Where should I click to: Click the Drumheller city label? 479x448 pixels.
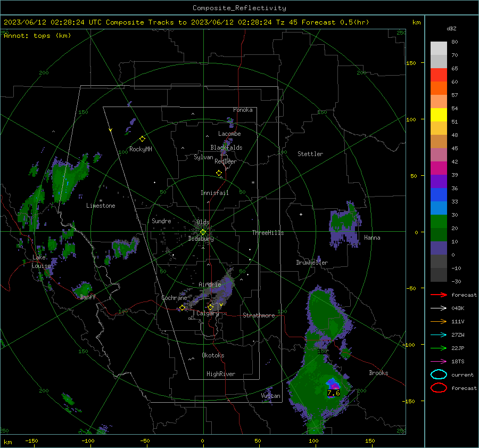point(312,263)
